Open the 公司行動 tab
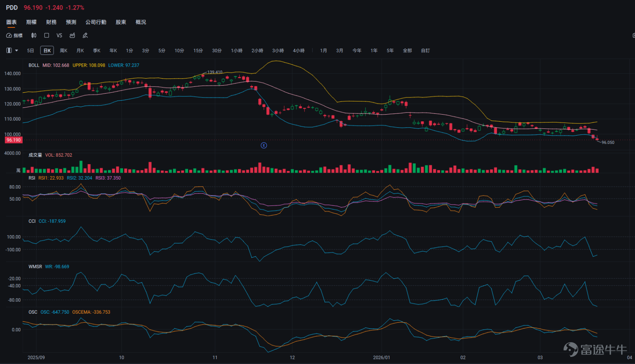This screenshot has width=635, height=364. point(96,22)
